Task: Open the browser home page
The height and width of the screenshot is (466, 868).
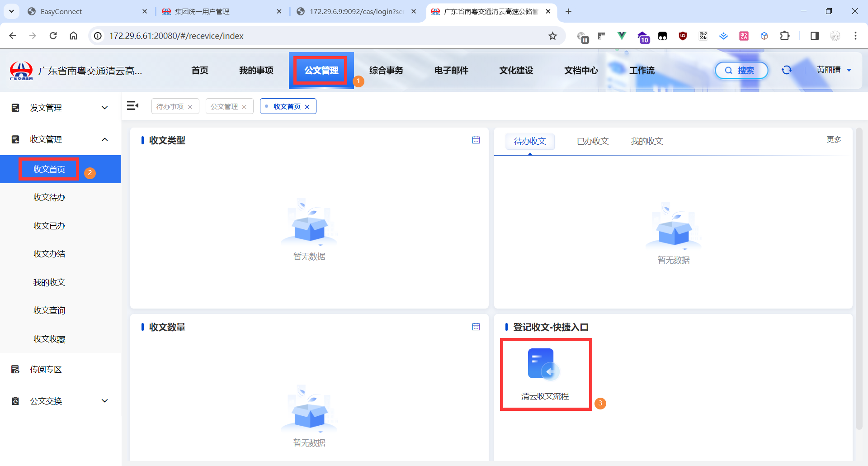Action: 73,36
